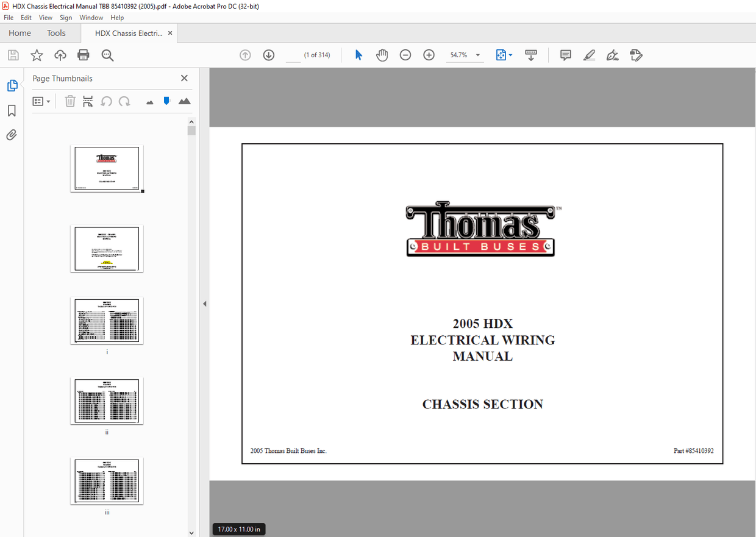Open the Bookmarks sidebar panel
The image size is (756, 537).
tap(12, 110)
